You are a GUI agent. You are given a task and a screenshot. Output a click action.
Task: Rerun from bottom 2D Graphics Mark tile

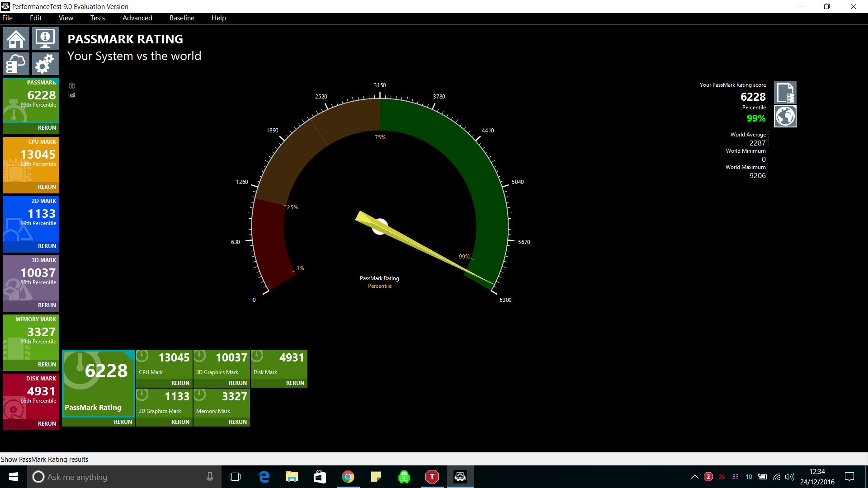pyautogui.click(x=180, y=422)
